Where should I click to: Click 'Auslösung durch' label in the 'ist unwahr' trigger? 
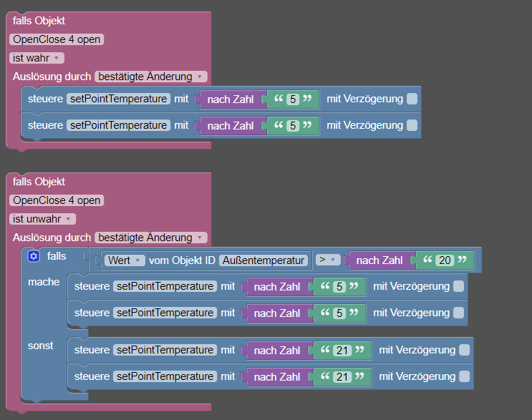[52, 238]
